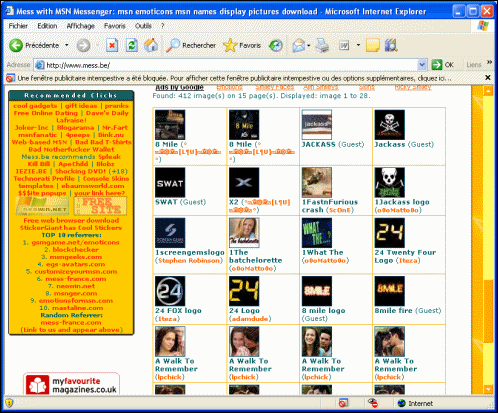Open the 8mile fire thumbnail
The image size is (498, 413).
coord(390,291)
